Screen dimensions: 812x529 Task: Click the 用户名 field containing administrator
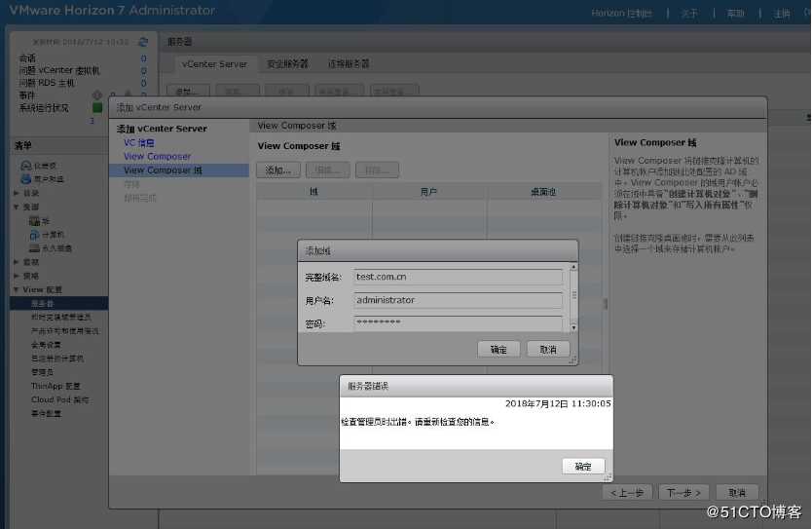coord(459,300)
